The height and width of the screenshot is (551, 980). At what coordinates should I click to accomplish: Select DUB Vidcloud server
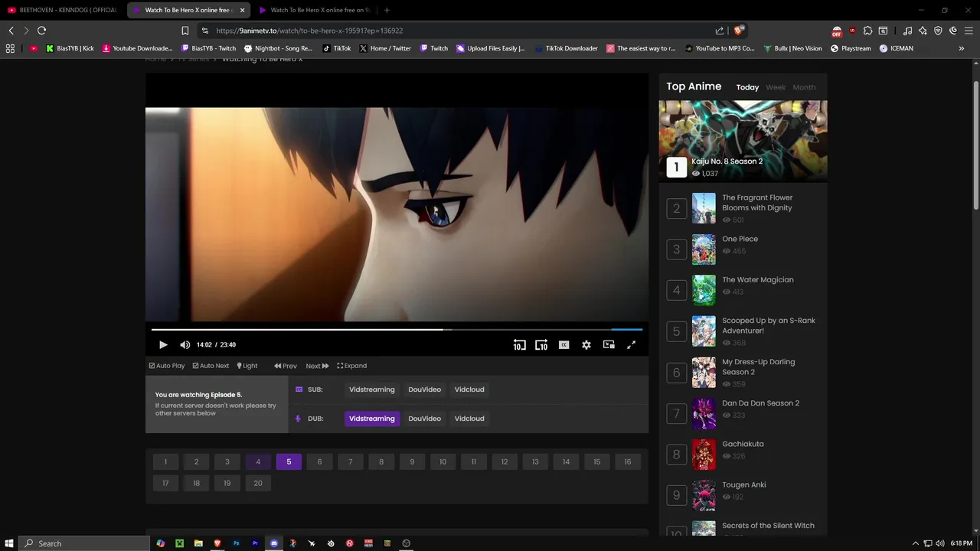pos(469,419)
